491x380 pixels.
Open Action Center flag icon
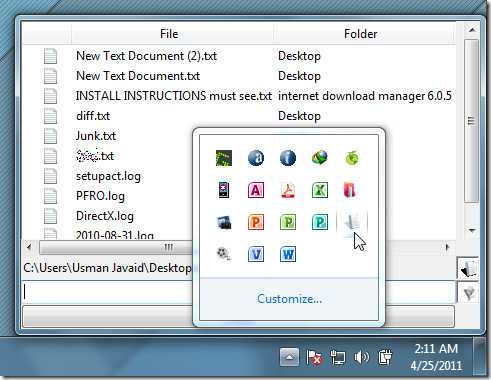(x=313, y=357)
